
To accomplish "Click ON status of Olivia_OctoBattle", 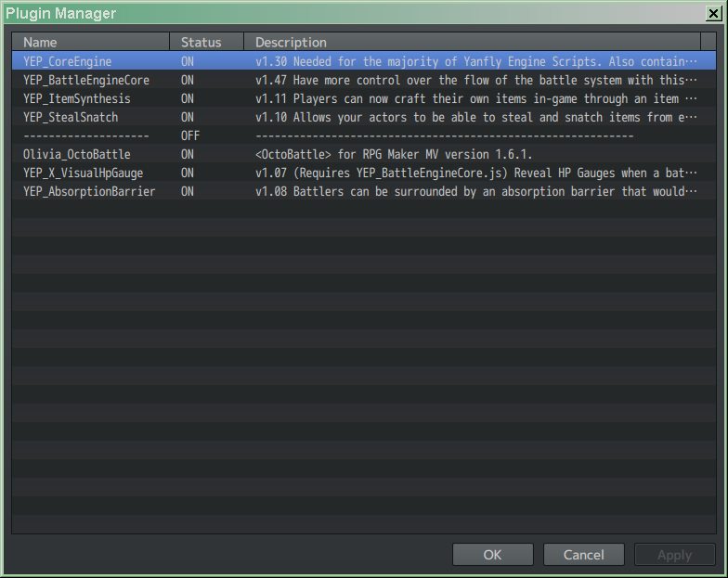I will 188,154.
